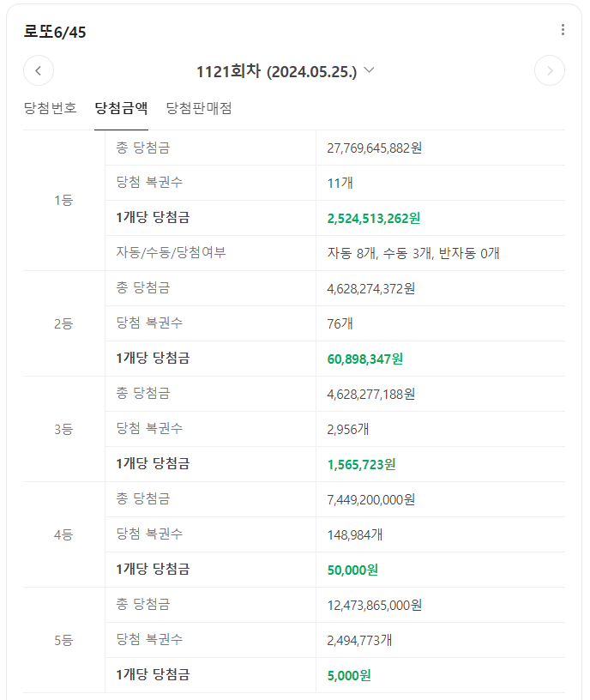Click the next round arrow icon

pyautogui.click(x=550, y=70)
